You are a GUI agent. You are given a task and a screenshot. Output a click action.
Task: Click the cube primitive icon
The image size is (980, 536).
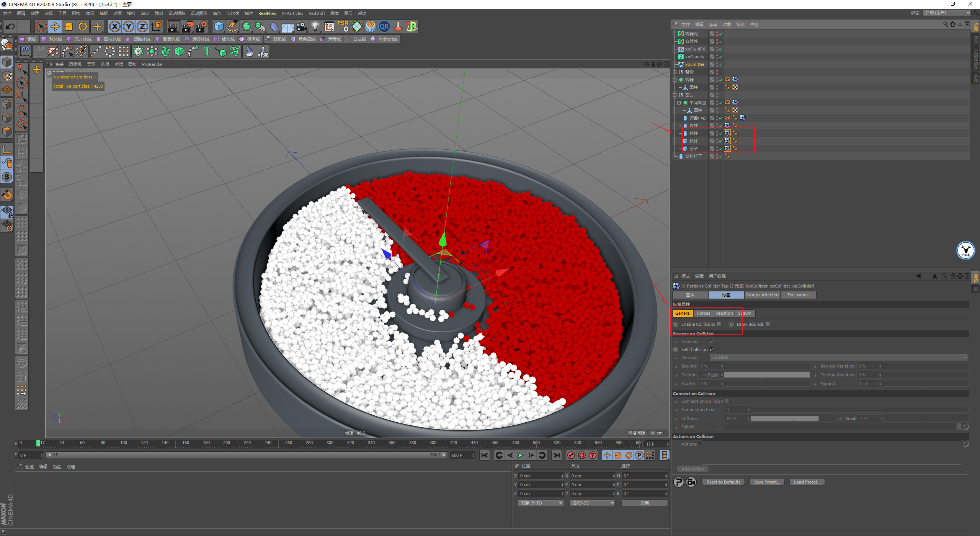[x=219, y=26]
